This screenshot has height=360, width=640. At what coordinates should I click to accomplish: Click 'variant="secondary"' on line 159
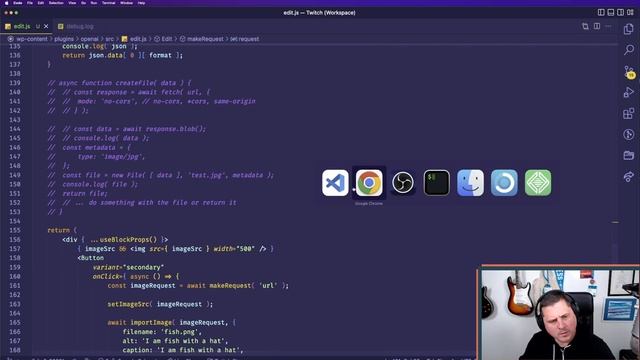[128, 267]
